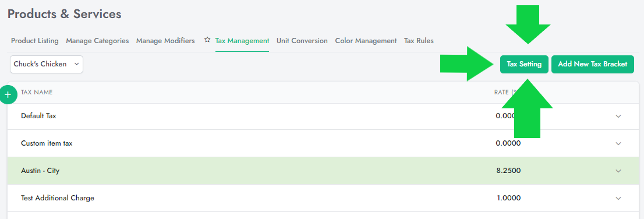The image size is (644, 219).
Task: Select the Custom item tax name
Action: click(x=47, y=143)
